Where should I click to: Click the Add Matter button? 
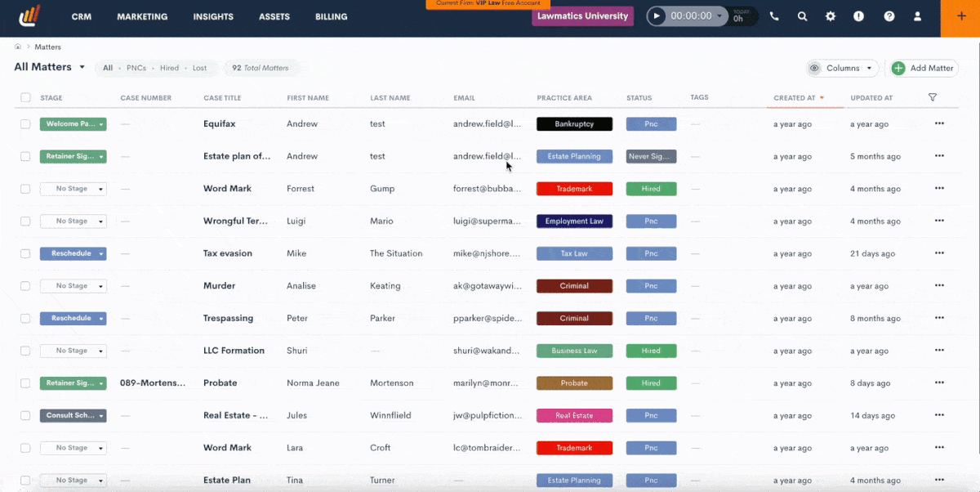pyautogui.click(x=924, y=68)
